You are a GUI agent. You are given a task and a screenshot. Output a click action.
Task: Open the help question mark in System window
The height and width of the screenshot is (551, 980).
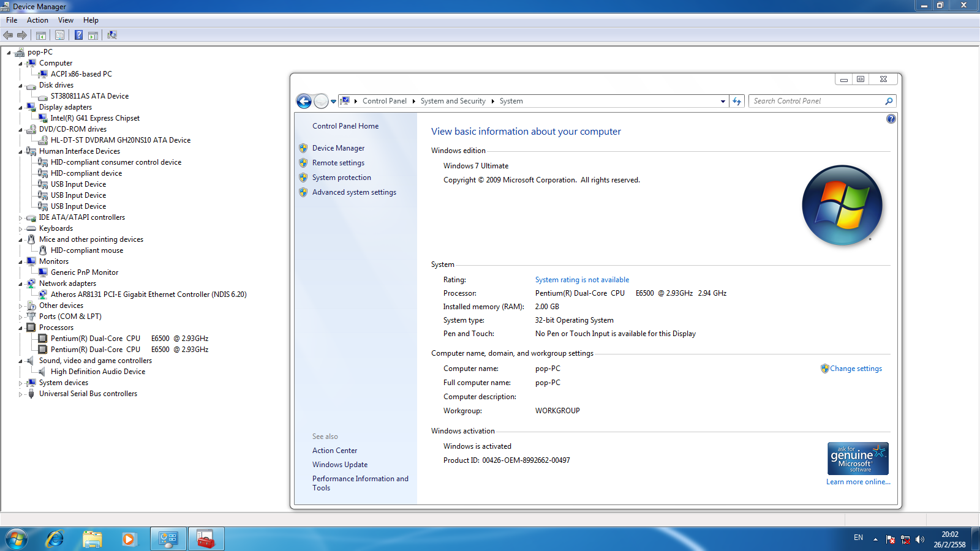click(x=891, y=119)
